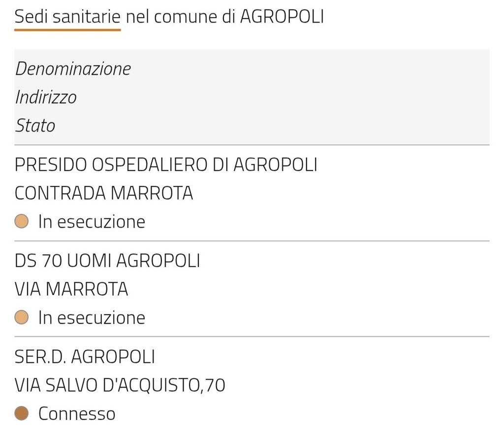Click In esecuzione status under Contrada Marrota
The height and width of the screenshot is (448, 504).
(x=92, y=221)
